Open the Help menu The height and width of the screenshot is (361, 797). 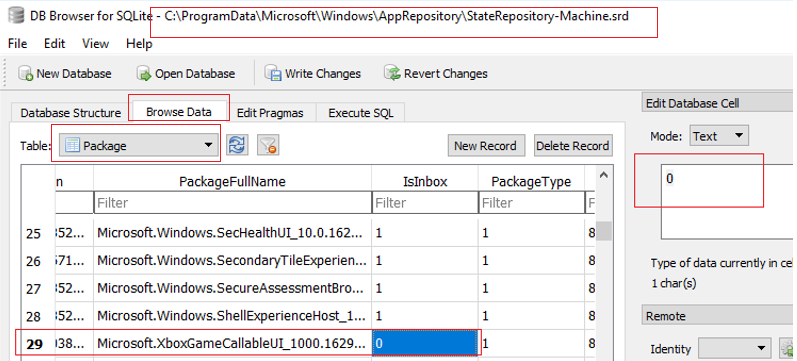coord(139,44)
